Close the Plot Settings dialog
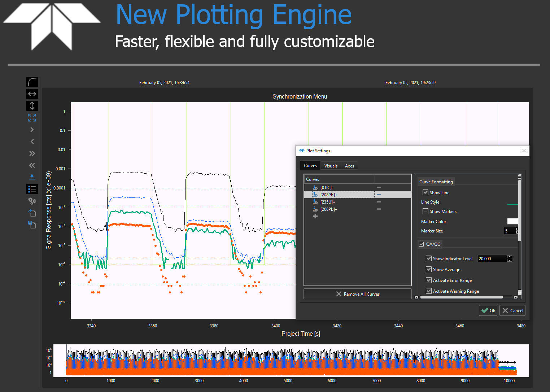550x392 pixels. 524,151
